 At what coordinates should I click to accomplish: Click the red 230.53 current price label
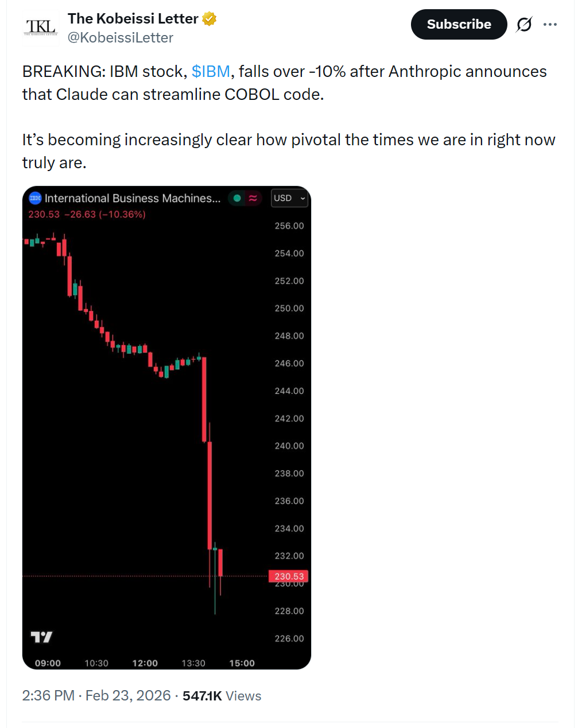(x=289, y=576)
